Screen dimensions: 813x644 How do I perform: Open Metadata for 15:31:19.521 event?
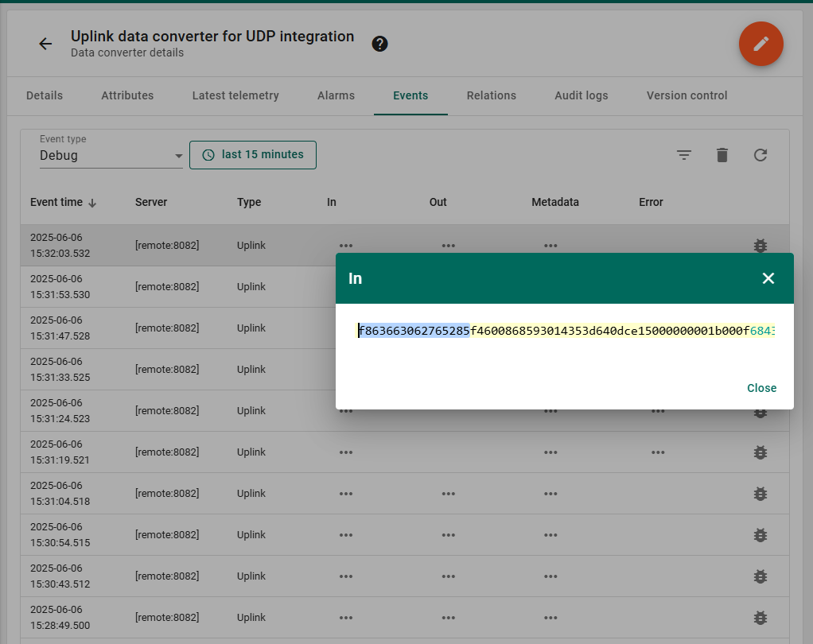550,452
